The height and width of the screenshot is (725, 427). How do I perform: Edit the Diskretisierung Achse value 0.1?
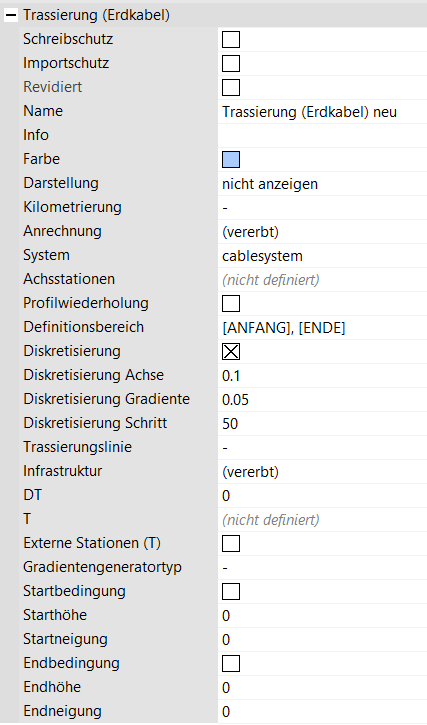coord(322,376)
